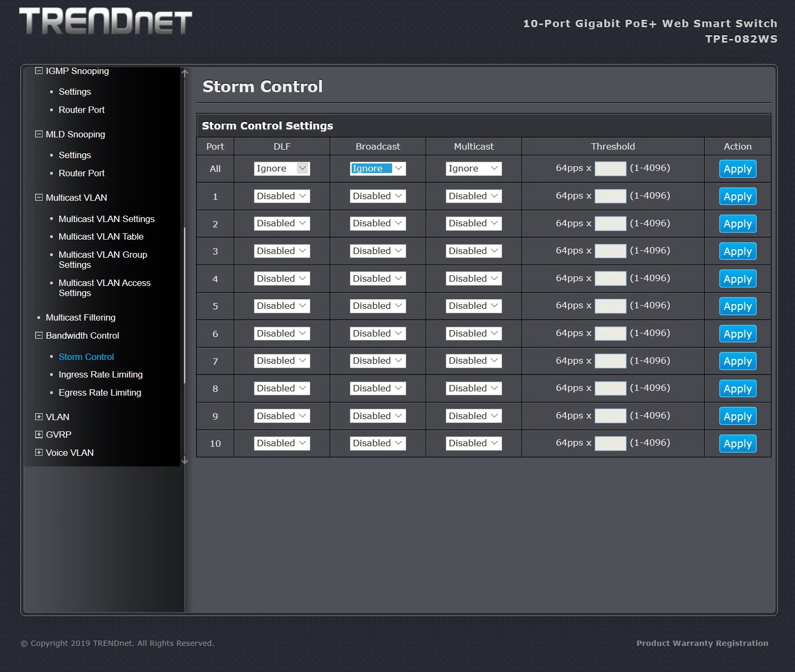This screenshot has width=795, height=672.
Task: Open Broadcast dropdown for port 2
Action: (x=378, y=223)
